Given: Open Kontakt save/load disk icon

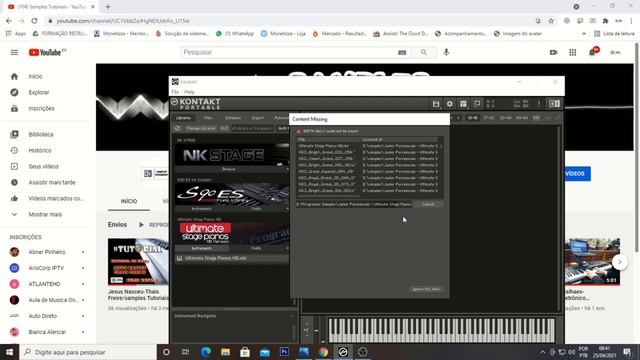Looking at the screenshot, I should tap(436, 104).
